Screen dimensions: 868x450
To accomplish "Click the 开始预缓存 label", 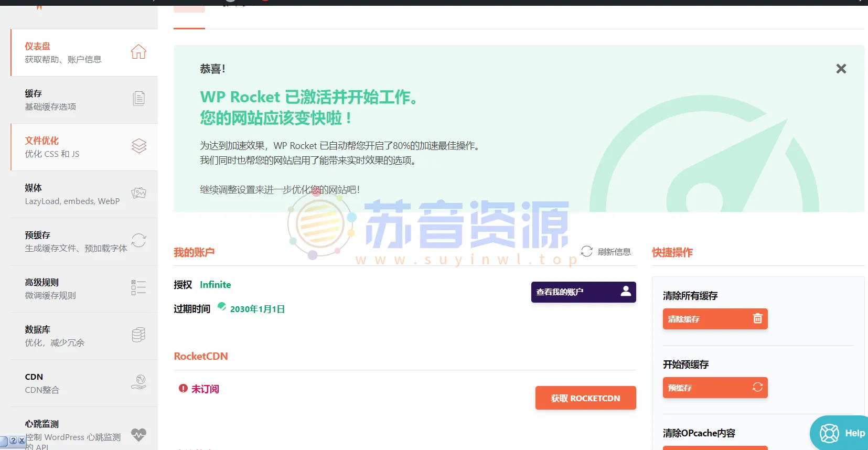I will click(x=685, y=365).
